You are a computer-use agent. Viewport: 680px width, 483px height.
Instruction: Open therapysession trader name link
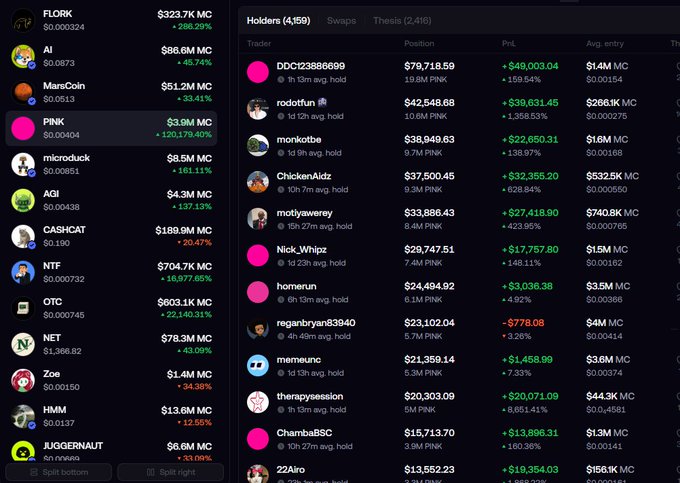tap(310, 396)
